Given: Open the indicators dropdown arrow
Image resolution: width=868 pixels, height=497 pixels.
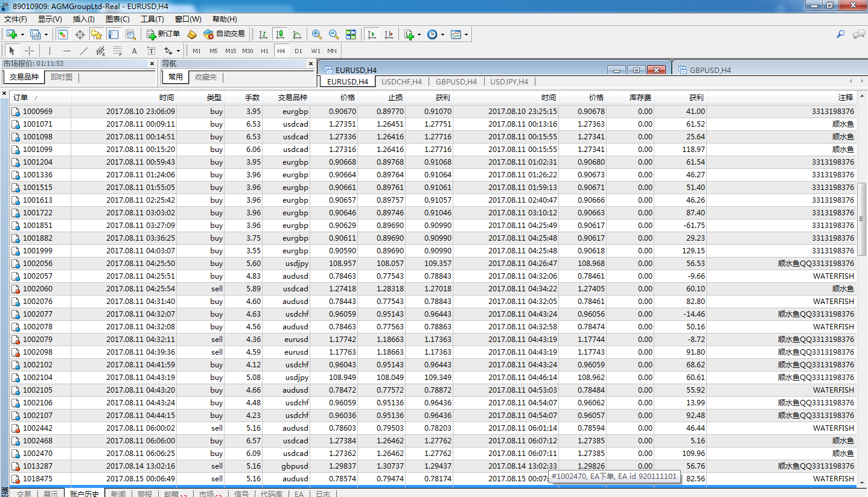Looking at the screenshot, I should 419,34.
